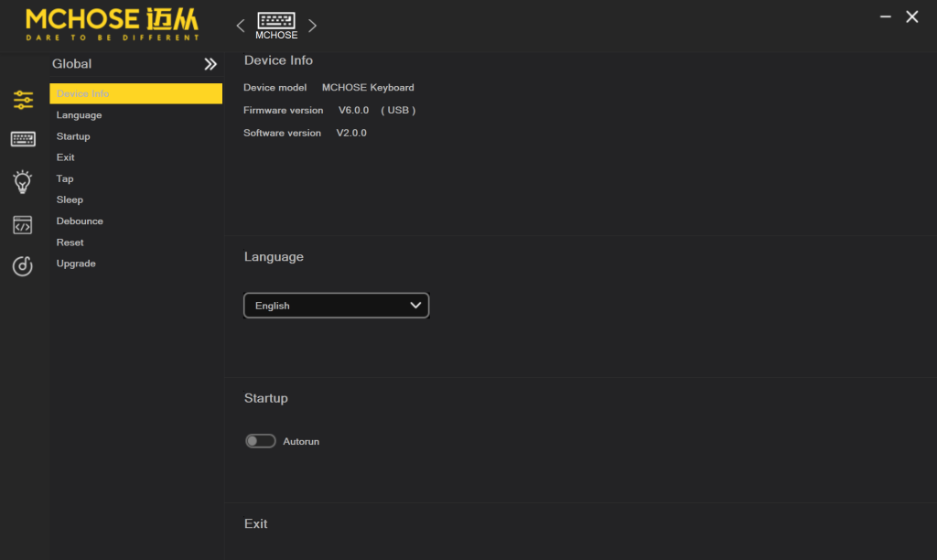Click Reset in the Global list

(70, 242)
